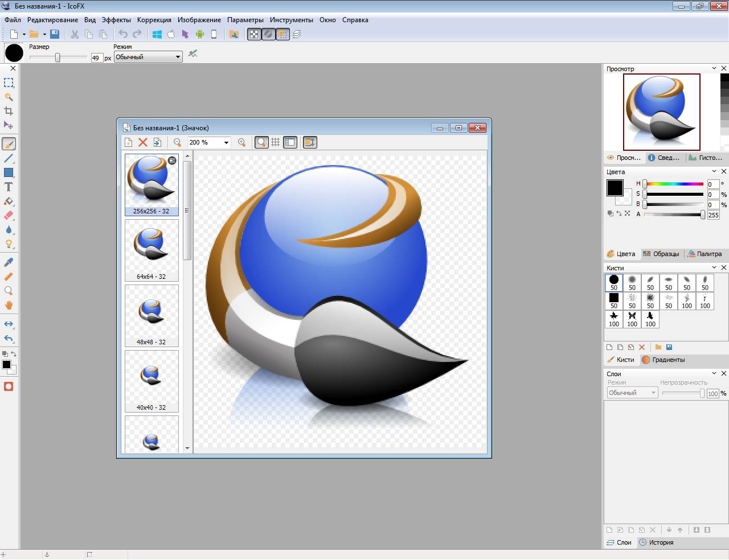Create a Windows icon from image
This screenshot has width=729, height=560.
(x=157, y=34)
